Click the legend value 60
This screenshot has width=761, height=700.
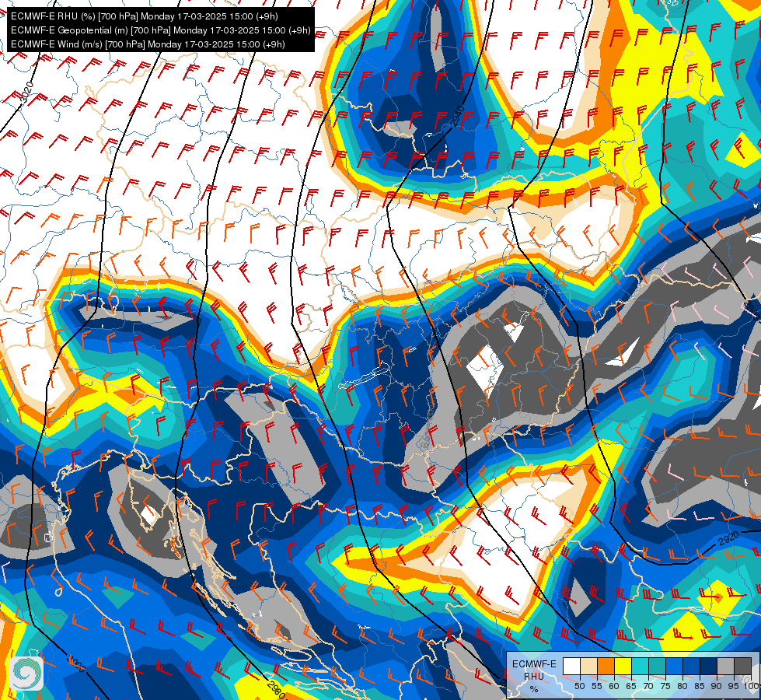(614, 686)
